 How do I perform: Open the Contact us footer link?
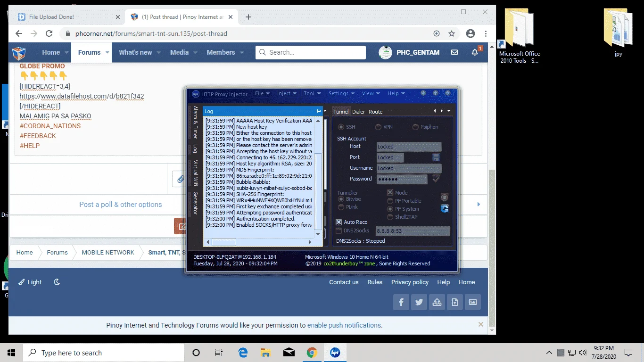[x=344, y=282]
